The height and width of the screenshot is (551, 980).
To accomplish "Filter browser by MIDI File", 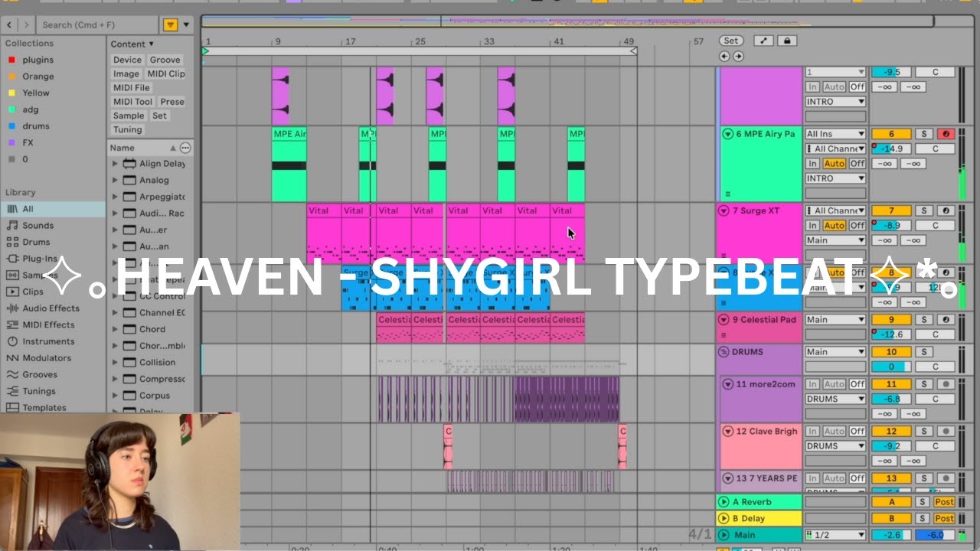I will (x=132, y=88).
